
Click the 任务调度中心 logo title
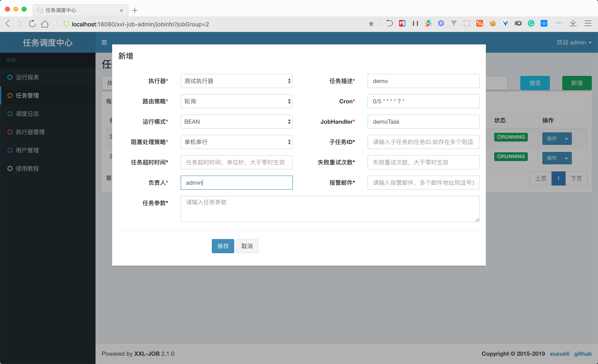click(48, 43)
